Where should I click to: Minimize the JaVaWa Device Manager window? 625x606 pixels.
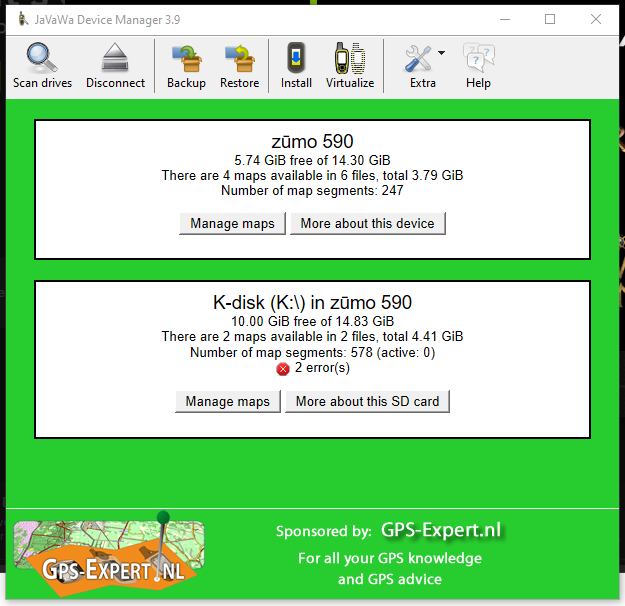[x=505, y=19]
